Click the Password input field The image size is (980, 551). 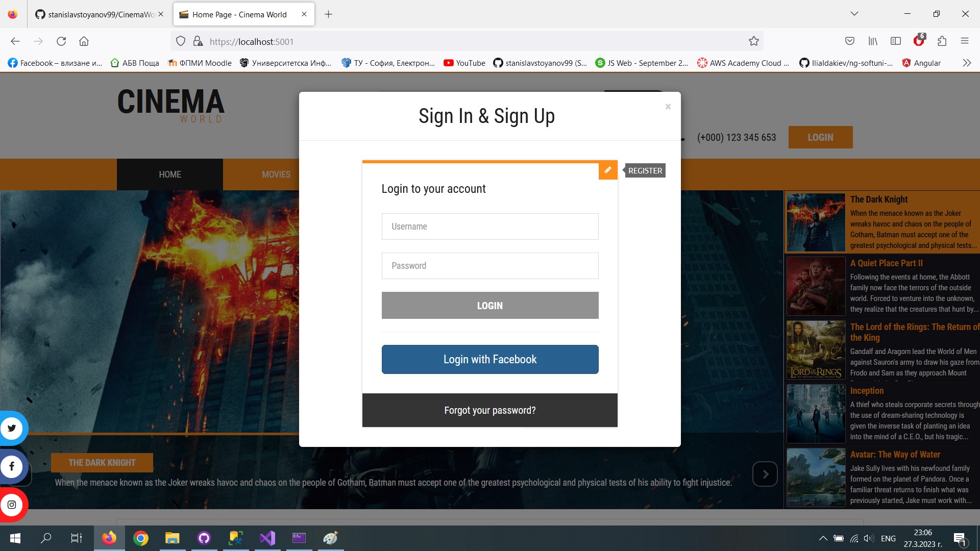pyautogui.click(x=489, y=265)
